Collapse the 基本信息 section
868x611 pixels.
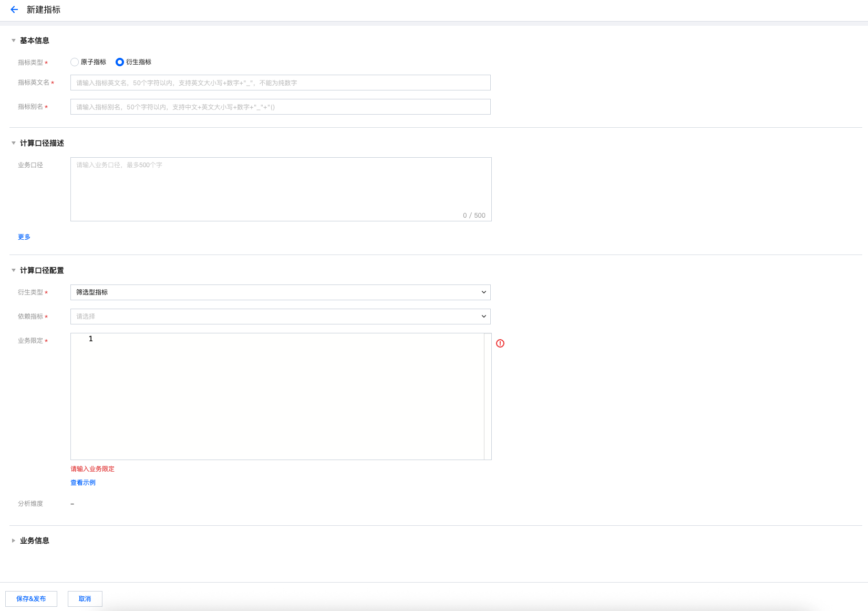14,40
